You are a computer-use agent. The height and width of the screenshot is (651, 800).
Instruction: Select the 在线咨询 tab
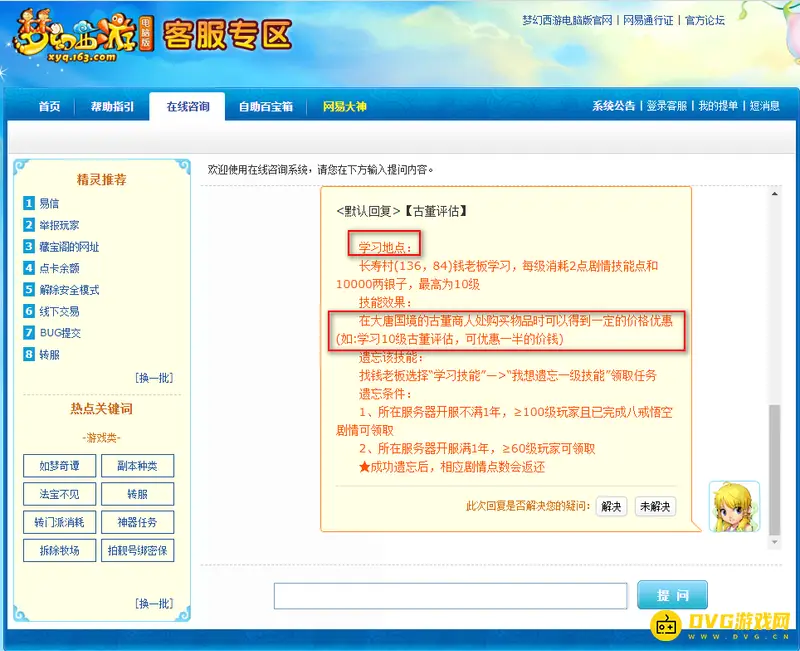[x=187, y=106]
